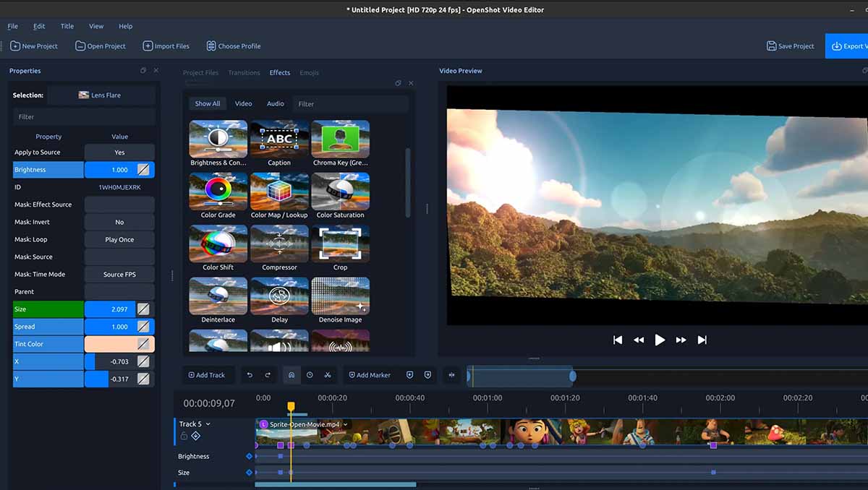Open Y keyframe curve button
The image size is (868, 490).
point(144,379)
